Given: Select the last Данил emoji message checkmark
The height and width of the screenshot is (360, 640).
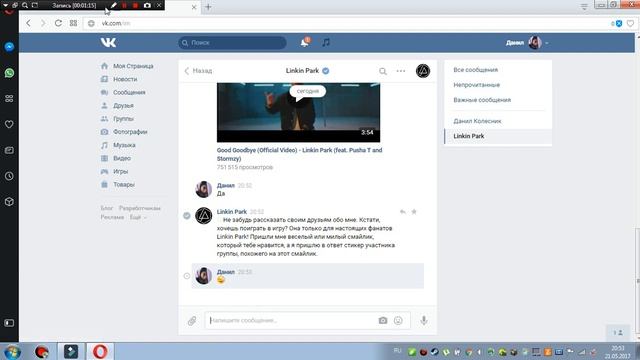Looking at the screenshot, I should [187, 276].
